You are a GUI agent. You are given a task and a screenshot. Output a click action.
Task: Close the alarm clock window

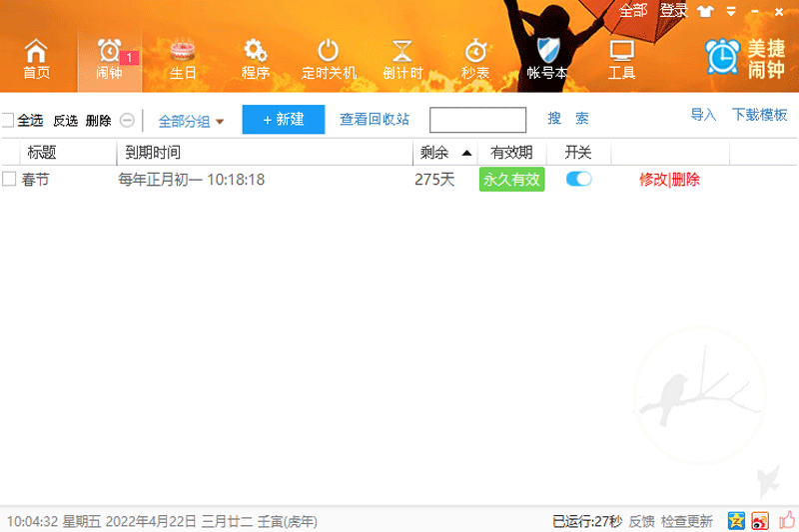tap(779, 12)
